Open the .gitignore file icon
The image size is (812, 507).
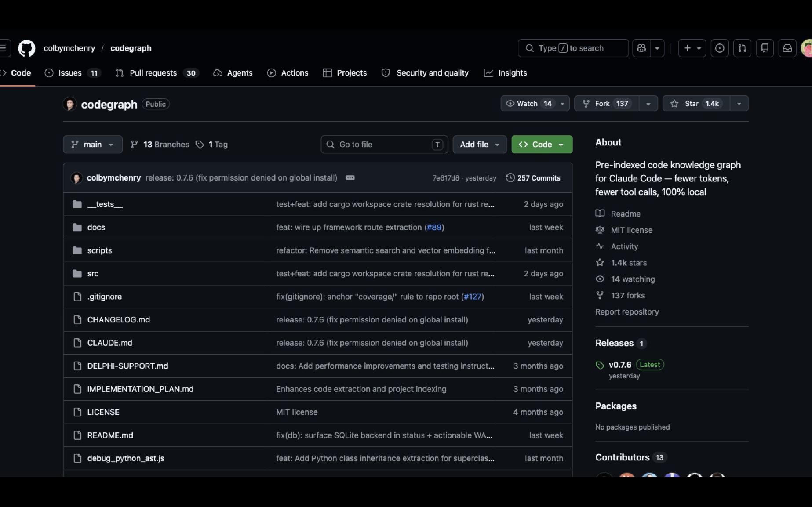click(77, 297)
